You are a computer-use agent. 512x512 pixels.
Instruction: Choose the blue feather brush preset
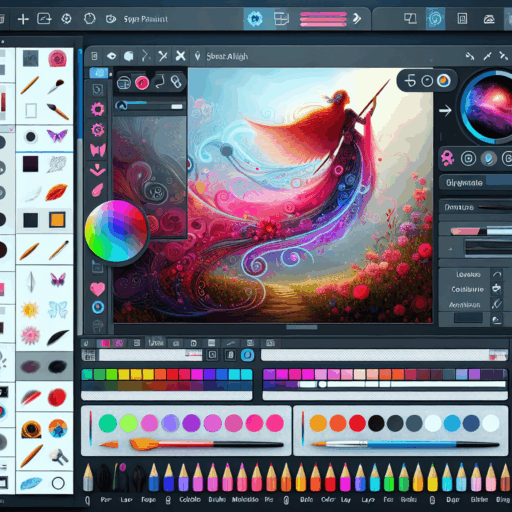point(31,483)
